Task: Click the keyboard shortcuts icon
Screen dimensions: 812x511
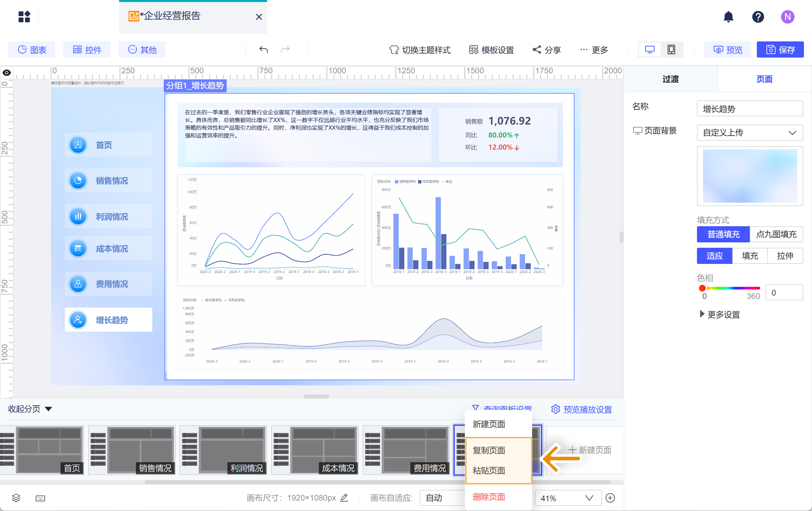Action: [x=40, y=498]
